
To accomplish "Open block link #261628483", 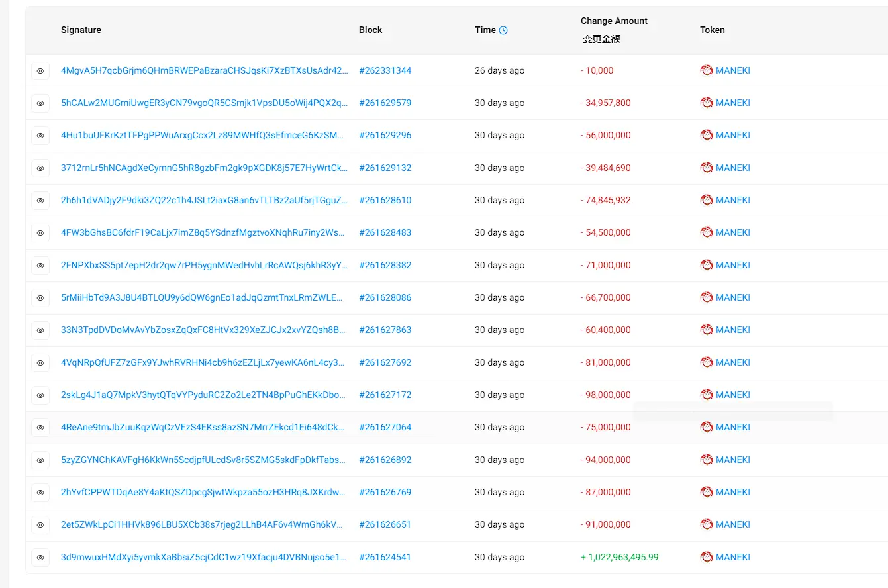I will coord(385,232).
